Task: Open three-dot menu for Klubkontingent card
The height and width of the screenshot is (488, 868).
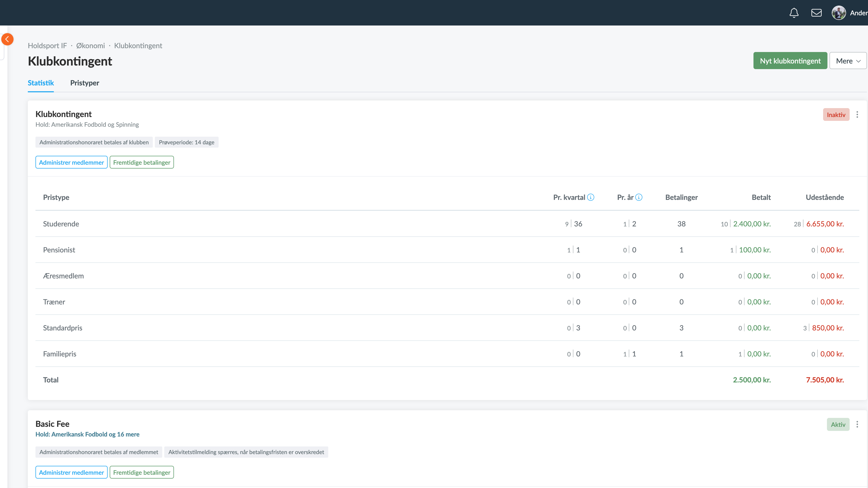Action: point(857,114)
